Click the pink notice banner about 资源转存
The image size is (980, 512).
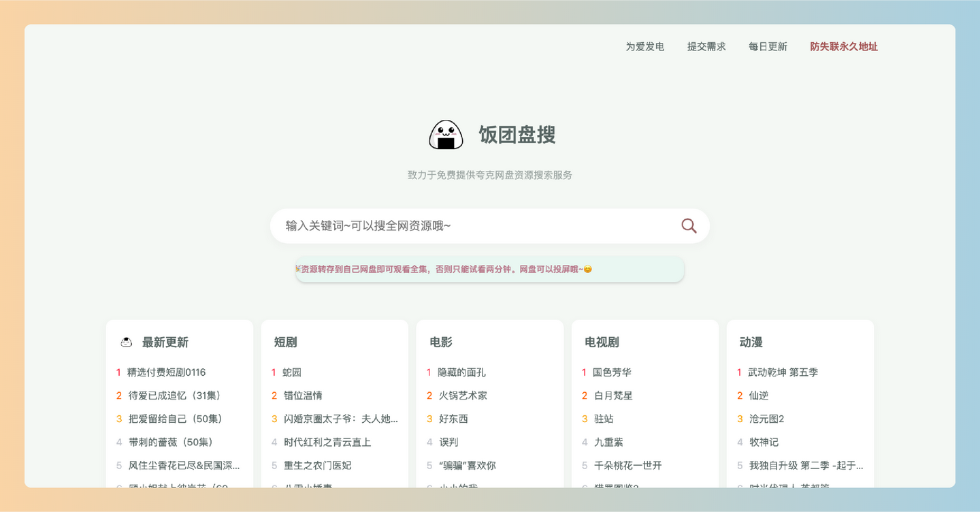tap(490, 269)
